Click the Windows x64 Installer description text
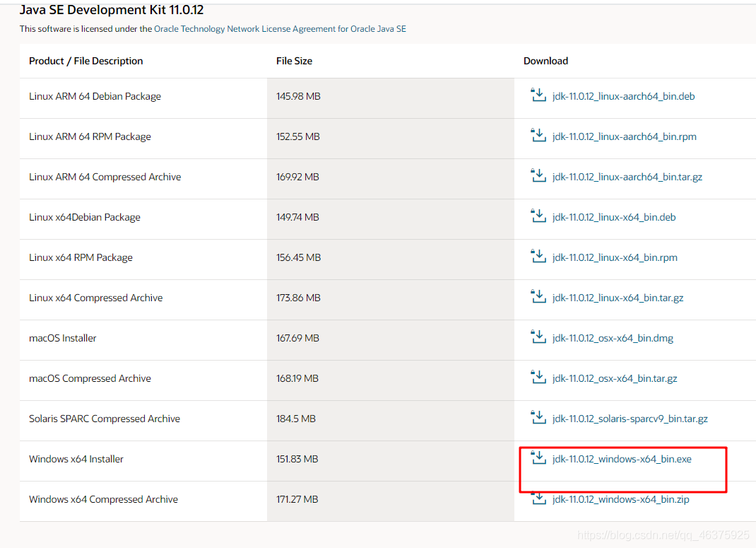The image size is (756, 548). point(76,460)
